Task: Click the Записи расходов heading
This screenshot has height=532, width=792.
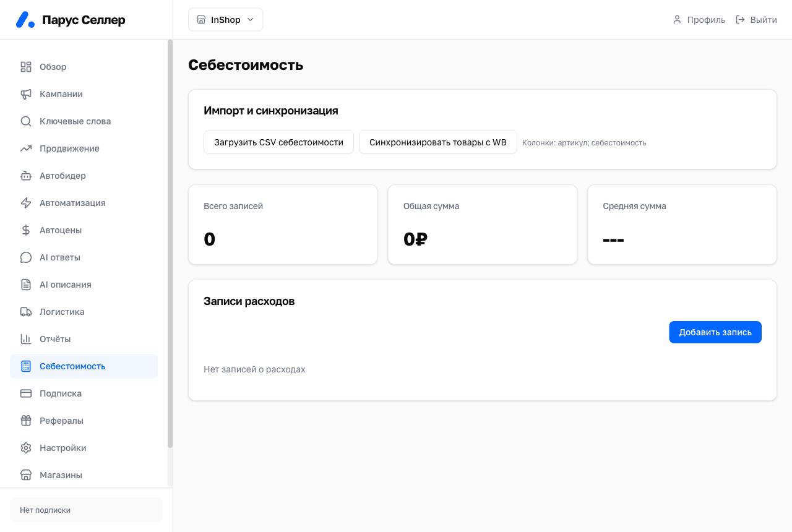Action: tap(249, 301)
